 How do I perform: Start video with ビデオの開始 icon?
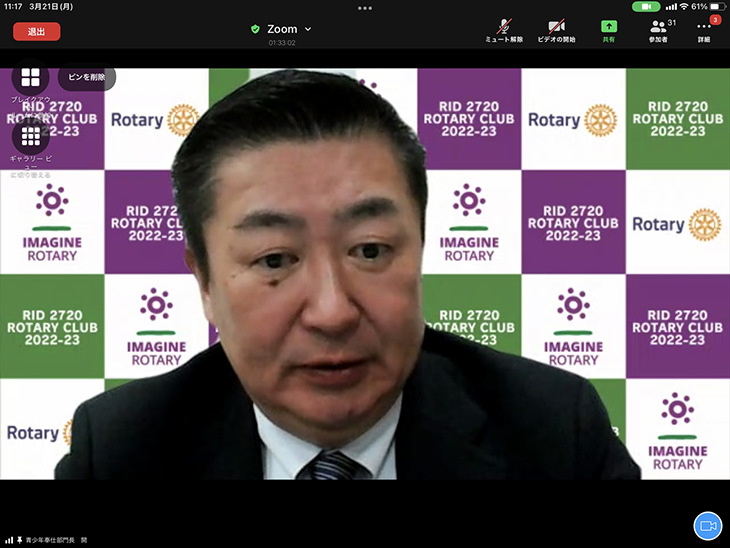point(556,31)
